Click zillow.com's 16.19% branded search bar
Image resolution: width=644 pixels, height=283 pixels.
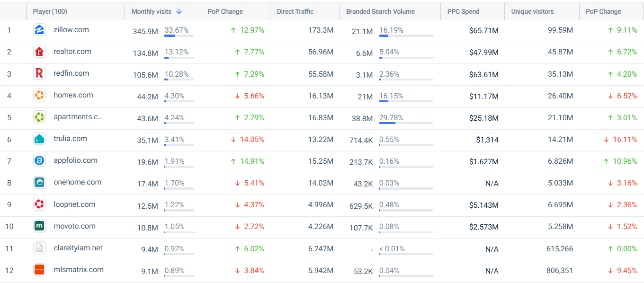tap(406, 36)
